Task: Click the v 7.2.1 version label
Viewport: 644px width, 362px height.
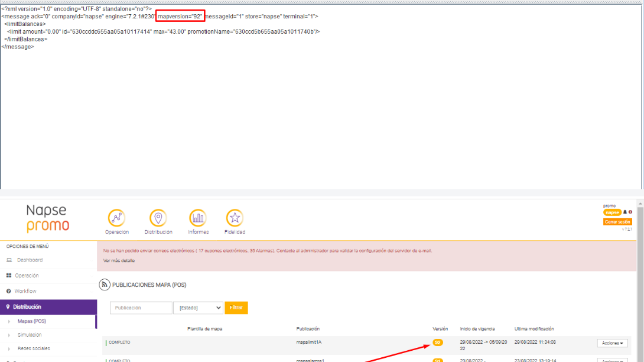Action: pos(627,229)
